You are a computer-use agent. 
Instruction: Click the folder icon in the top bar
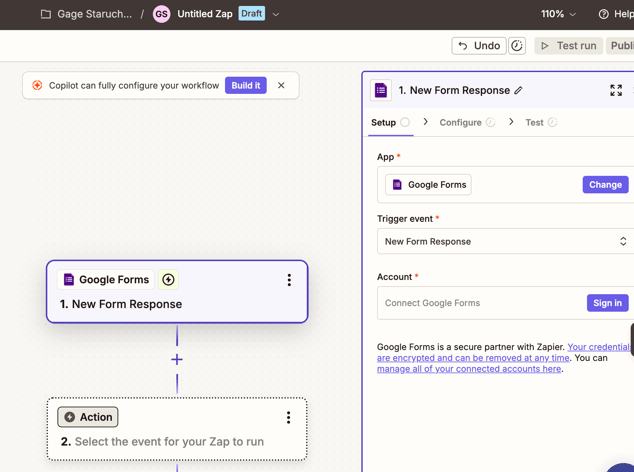point(46,14)
